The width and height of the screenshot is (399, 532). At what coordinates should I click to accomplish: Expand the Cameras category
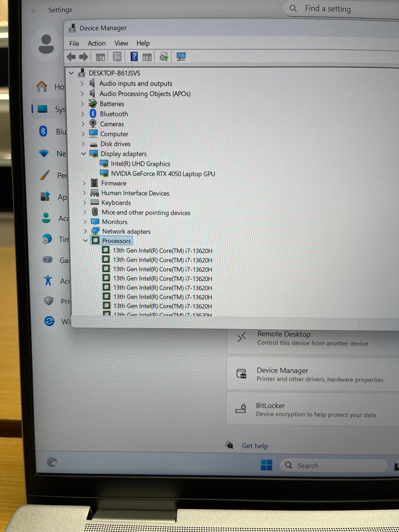(x=83, y=124)
